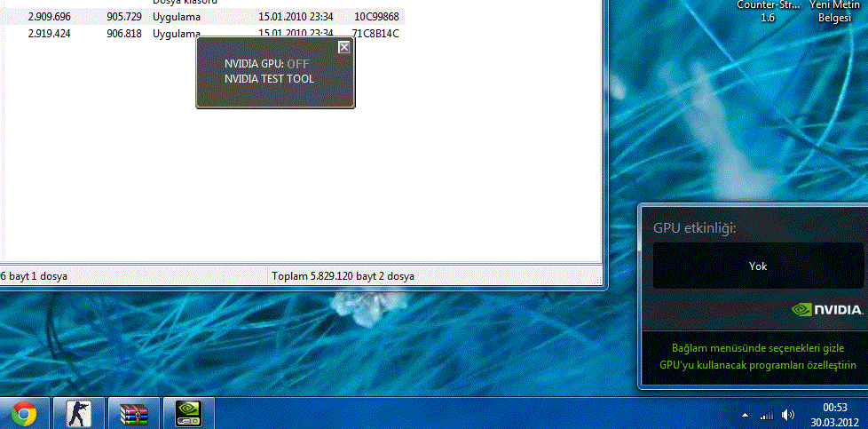Close the NVIDIA TEST TOOL popup
The image size is (868, 429).
(x=343, y=48)
